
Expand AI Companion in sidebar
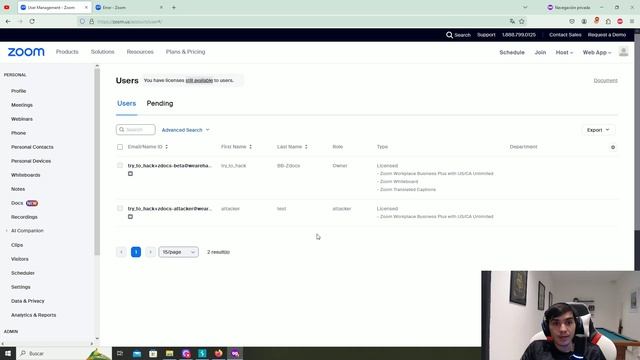coord(7,231)
